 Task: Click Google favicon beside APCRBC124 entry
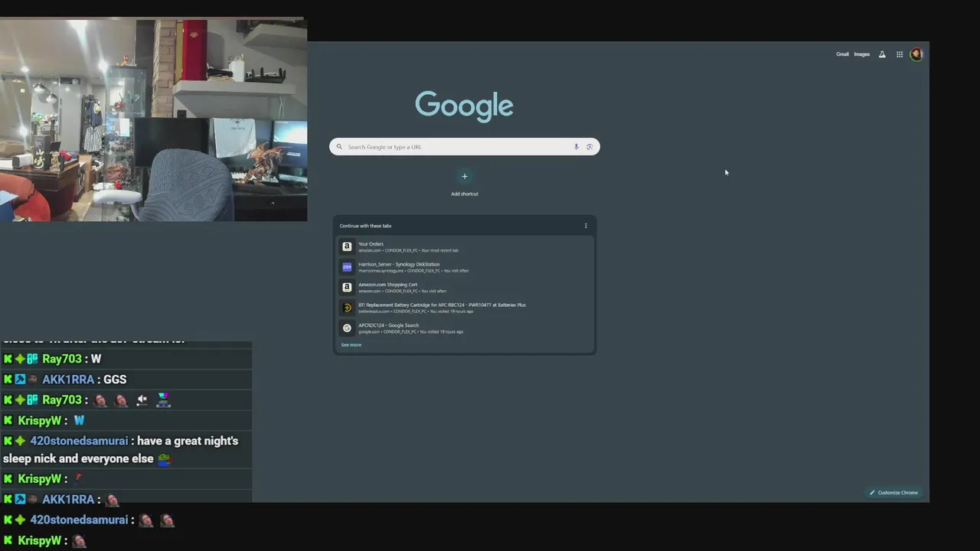[347, 328]
